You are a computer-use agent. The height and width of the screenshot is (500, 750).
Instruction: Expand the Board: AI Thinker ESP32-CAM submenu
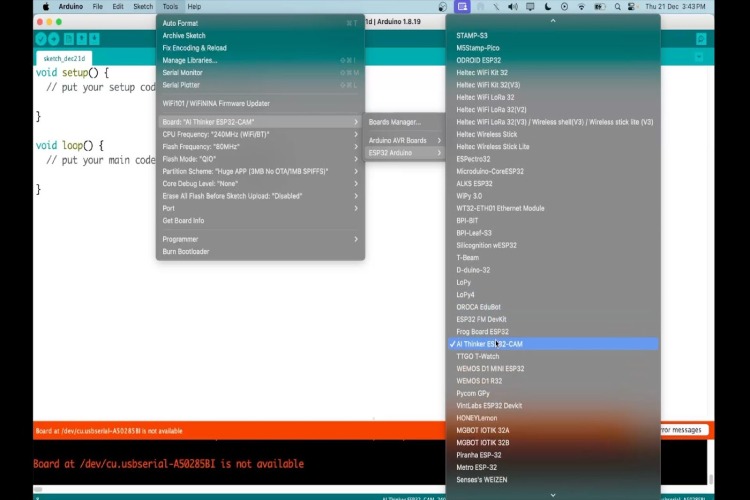pos(260,122)
